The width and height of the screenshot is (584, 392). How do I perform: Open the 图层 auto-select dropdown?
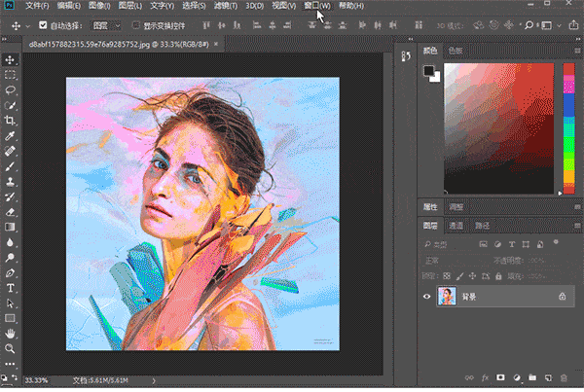click(104, 26)
